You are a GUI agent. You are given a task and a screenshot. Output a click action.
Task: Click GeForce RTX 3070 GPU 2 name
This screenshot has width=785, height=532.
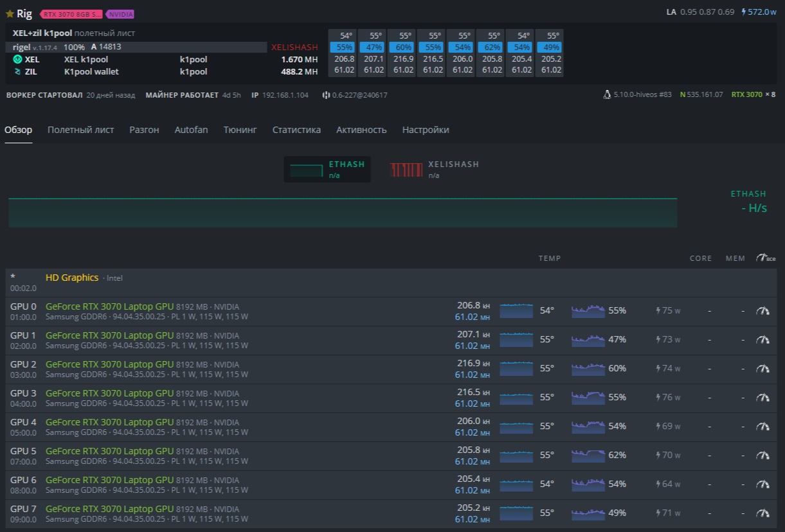pos(109,364)
